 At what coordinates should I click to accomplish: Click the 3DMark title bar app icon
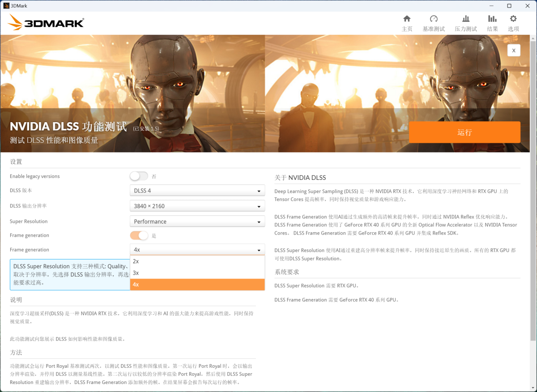click(6, 6)
